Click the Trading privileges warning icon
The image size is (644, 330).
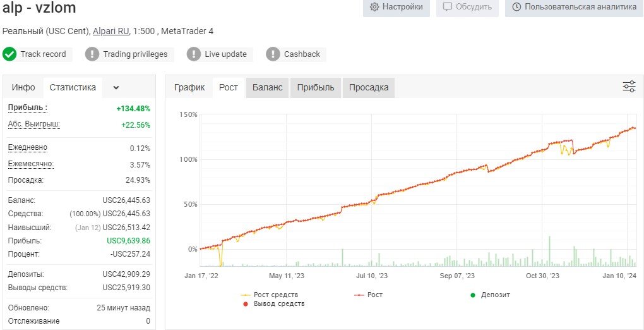(x=92, y=54)
